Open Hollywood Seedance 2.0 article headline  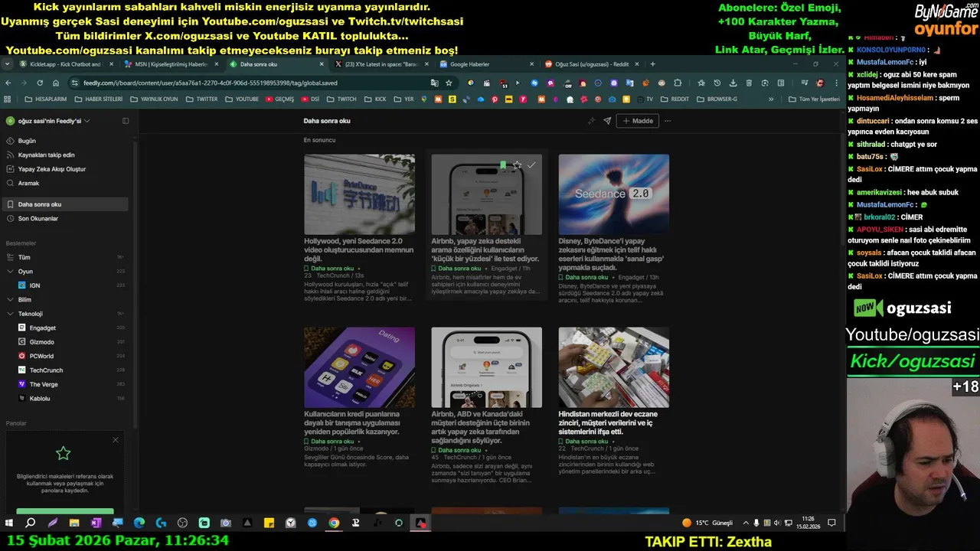(x=358, y=250)
